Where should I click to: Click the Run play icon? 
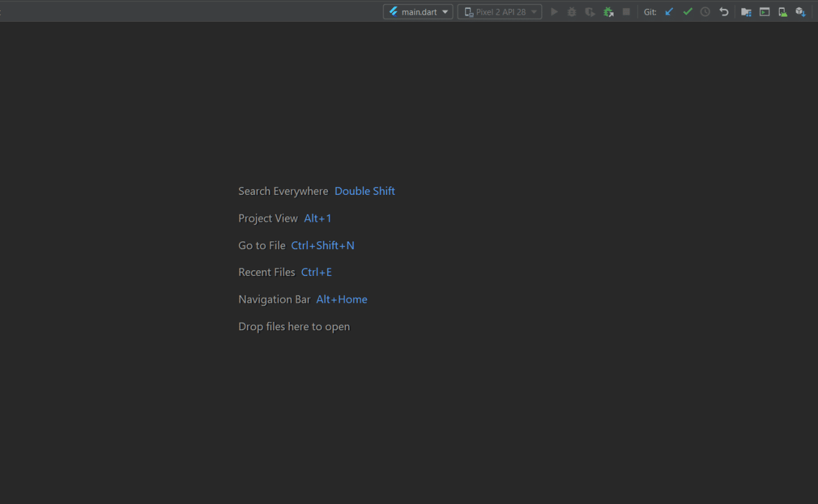pyautogui.click(x=554, y=11)
